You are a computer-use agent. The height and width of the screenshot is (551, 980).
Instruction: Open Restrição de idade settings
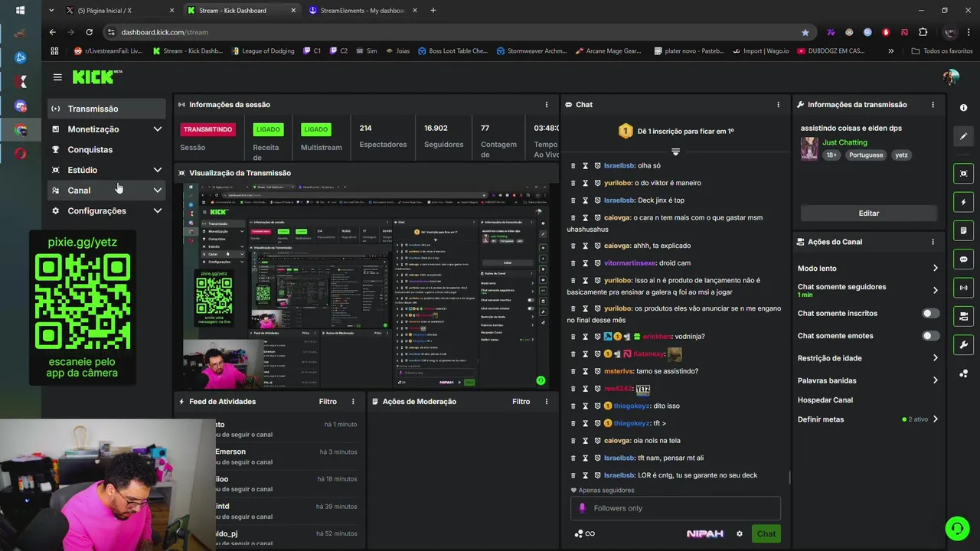(x=867, y=358)
